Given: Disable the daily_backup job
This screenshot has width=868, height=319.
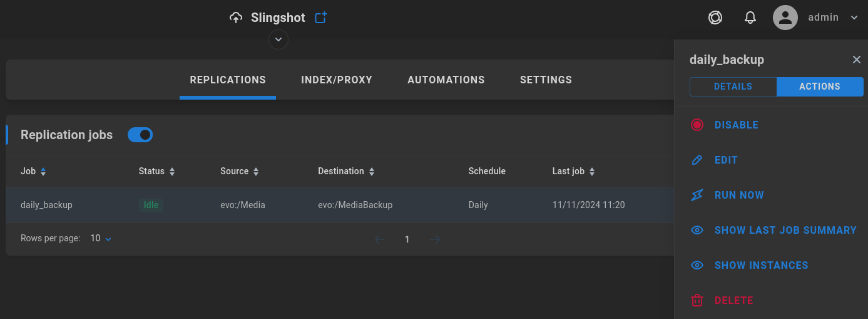Looking at the screenshot, I should [737, 125].
